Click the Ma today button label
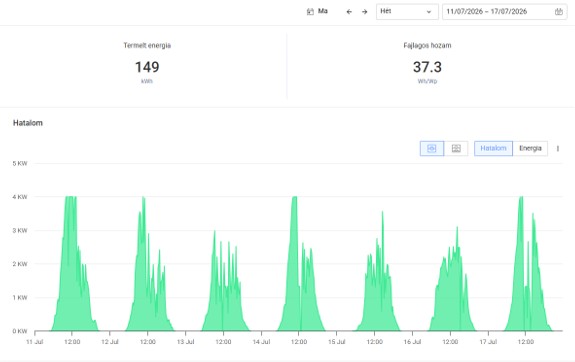Screen dimensions: 575x362 coord(323,11)
